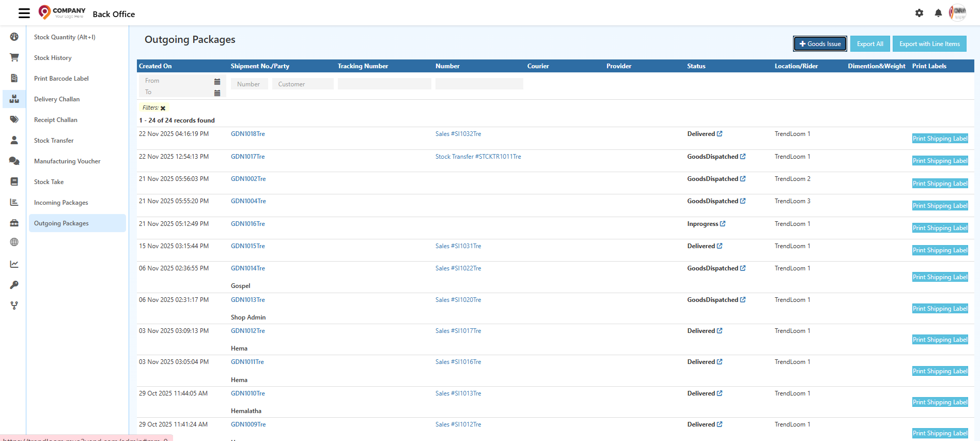Open shipment GDN1013Tre link

tap(247, 299)
